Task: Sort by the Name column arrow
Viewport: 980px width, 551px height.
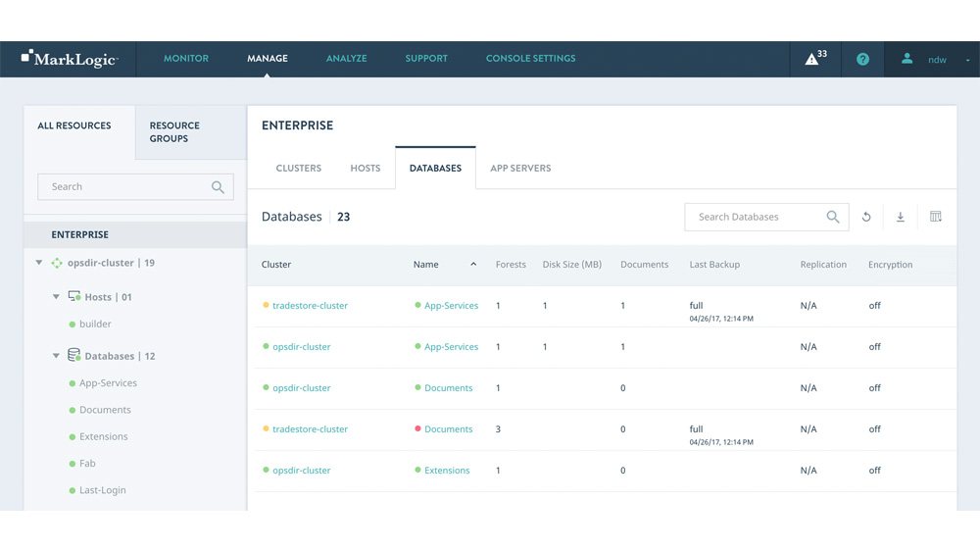Action: pos(473,265)
